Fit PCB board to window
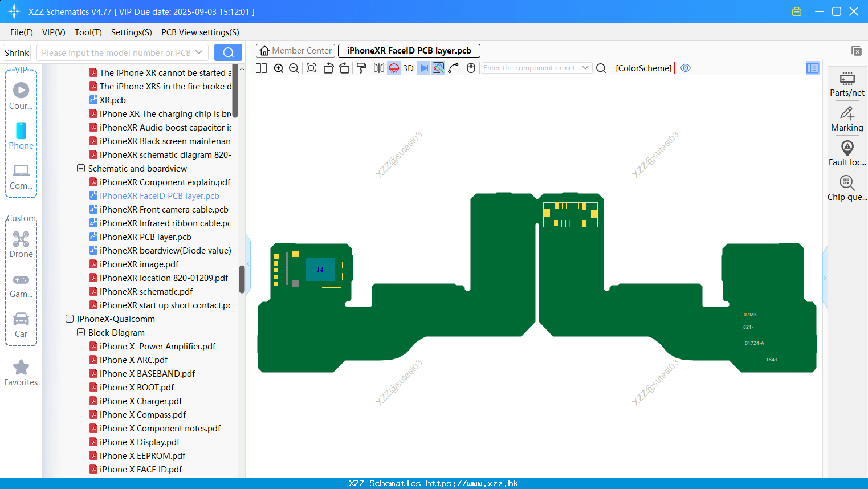This screenshot has height=489, width=868. [311, 68]
